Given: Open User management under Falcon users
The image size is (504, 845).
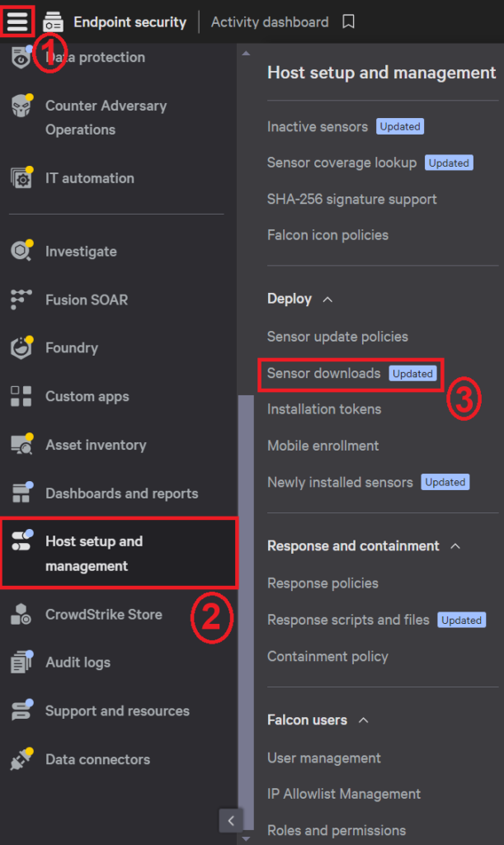Looking at the screenshot, I should click(x=323, y=758).
